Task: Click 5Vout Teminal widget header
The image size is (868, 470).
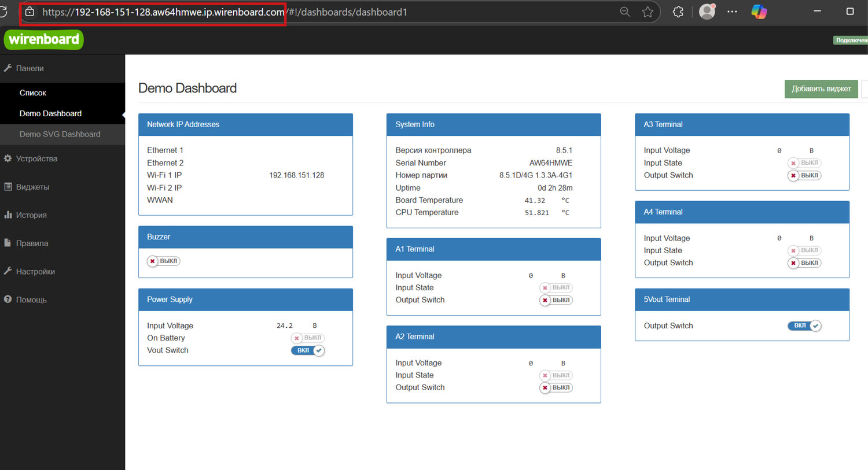Action: click(x=742, y=299)
